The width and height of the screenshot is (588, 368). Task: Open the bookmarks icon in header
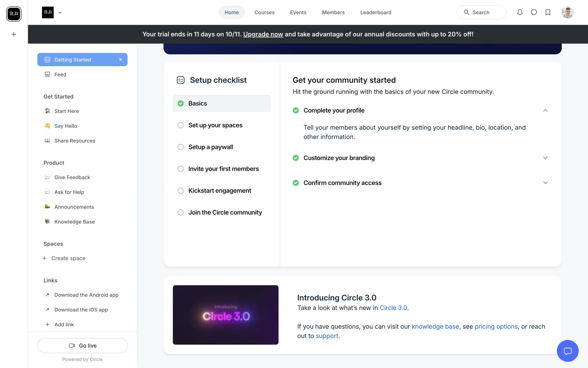tap(548, 12)
